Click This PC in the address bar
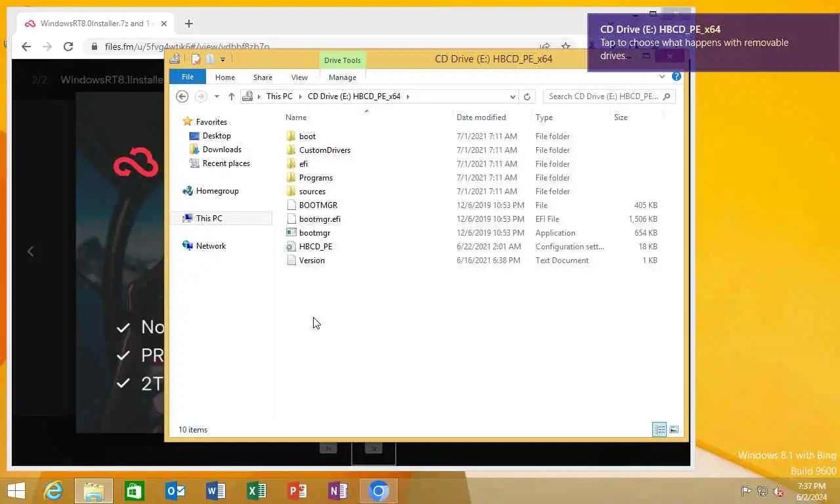 (x=279, y=96)
